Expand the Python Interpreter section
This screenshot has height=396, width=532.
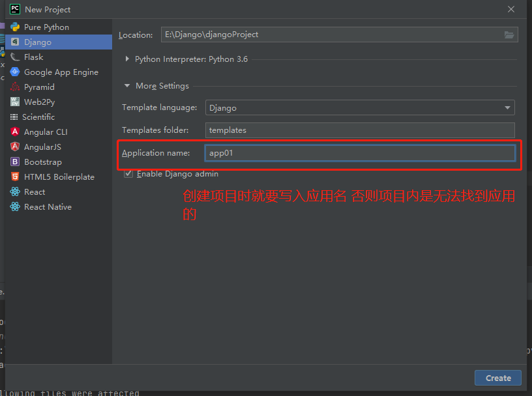click(x=127, y=59)
